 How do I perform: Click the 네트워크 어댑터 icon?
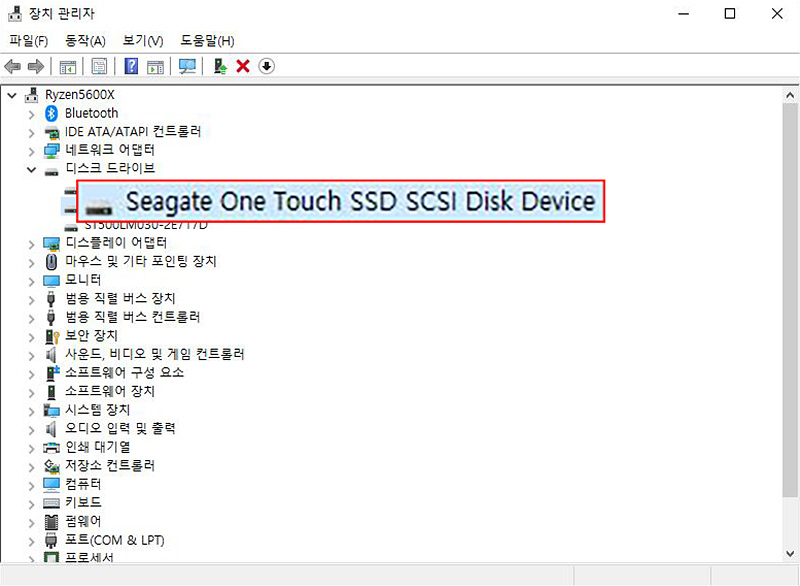click(52, 150)
